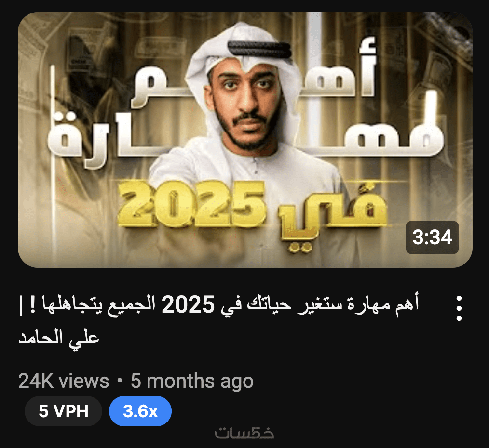Click the 24K views count
The height and width of the screenshot is (448, 489).
point(64,381)
